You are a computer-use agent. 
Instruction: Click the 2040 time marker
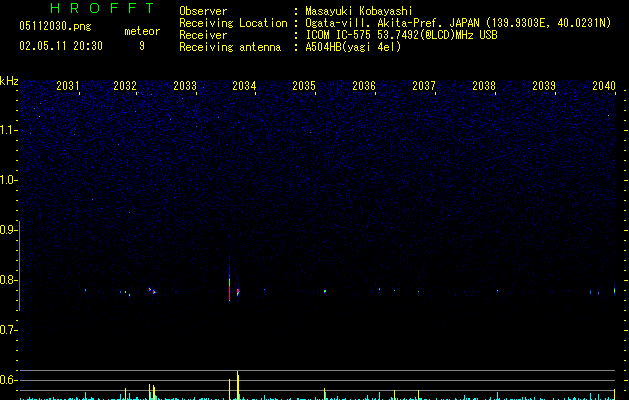pos(604,86)
